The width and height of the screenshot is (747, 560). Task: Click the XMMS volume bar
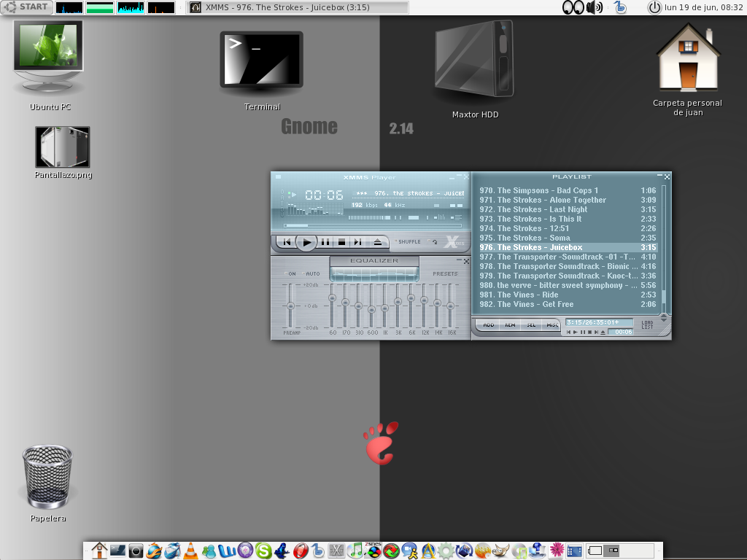tap(370, 217)
